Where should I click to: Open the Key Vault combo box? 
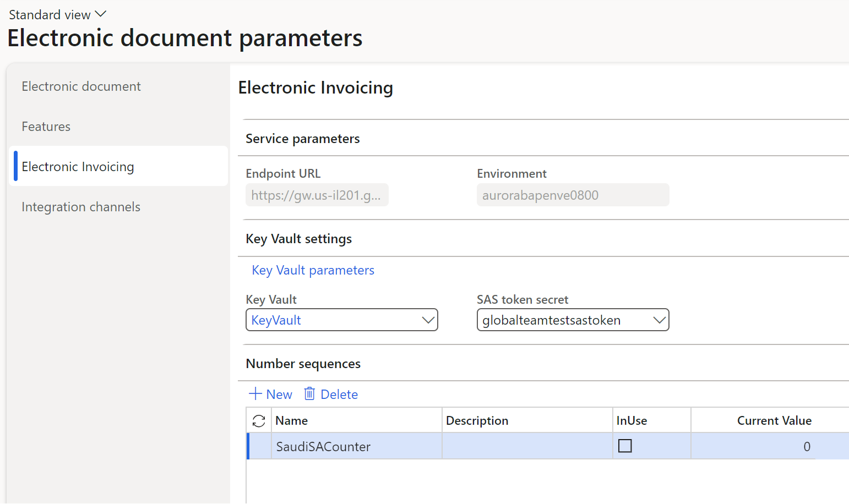coord(341,320)
